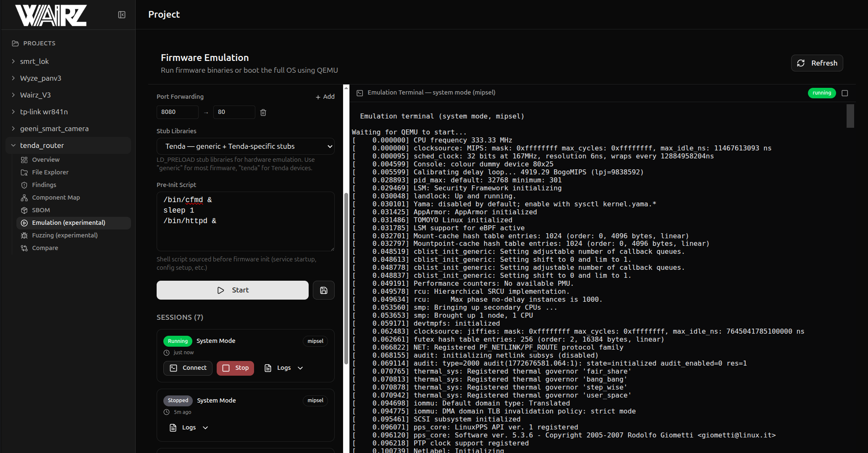Delete the 8080 port forwarding rule
The height and width of the screenshot is (453, 868).
tap(263, 112)
